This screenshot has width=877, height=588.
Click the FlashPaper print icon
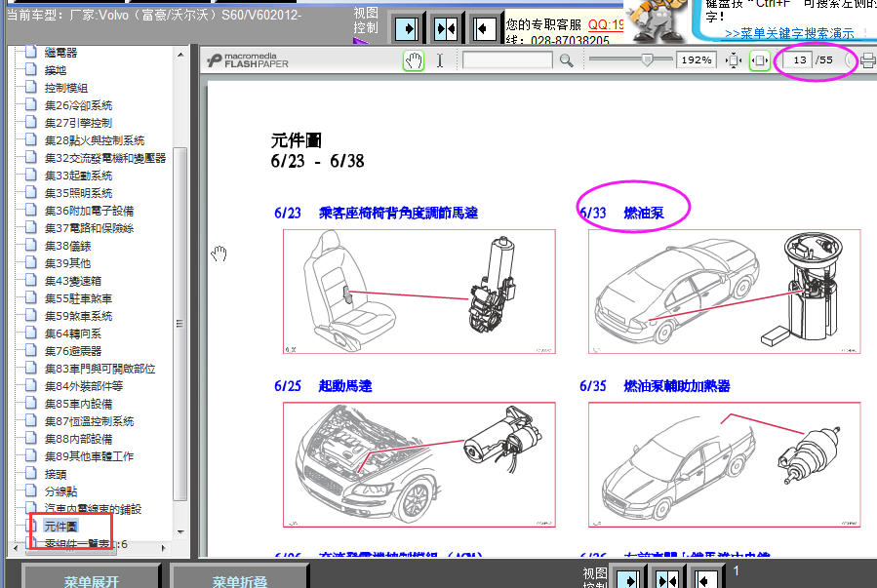click(x=868, y=60)
